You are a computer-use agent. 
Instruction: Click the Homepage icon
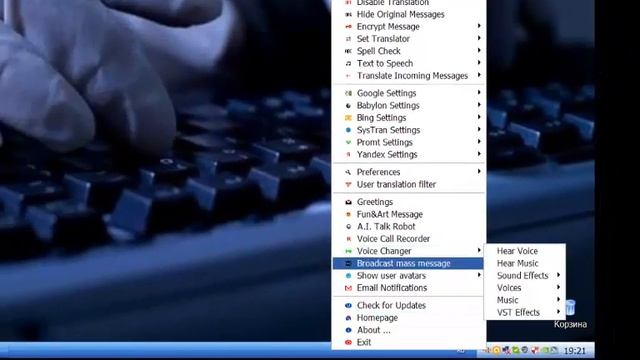348,318
